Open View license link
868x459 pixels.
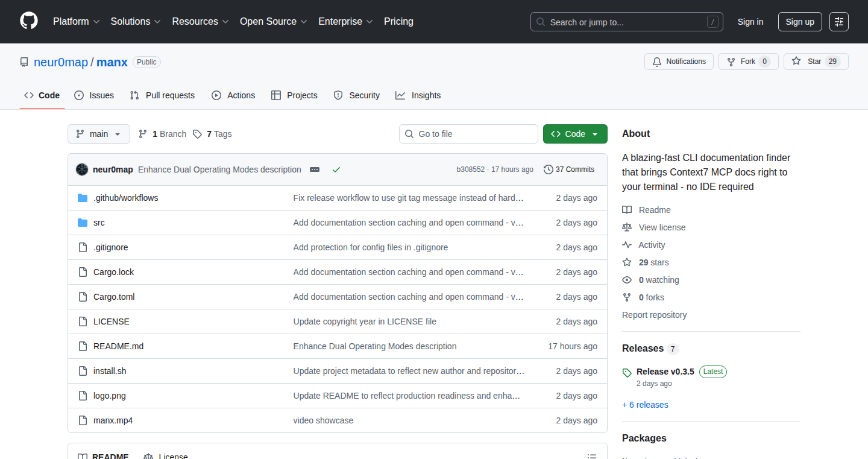tap(654, 227)
